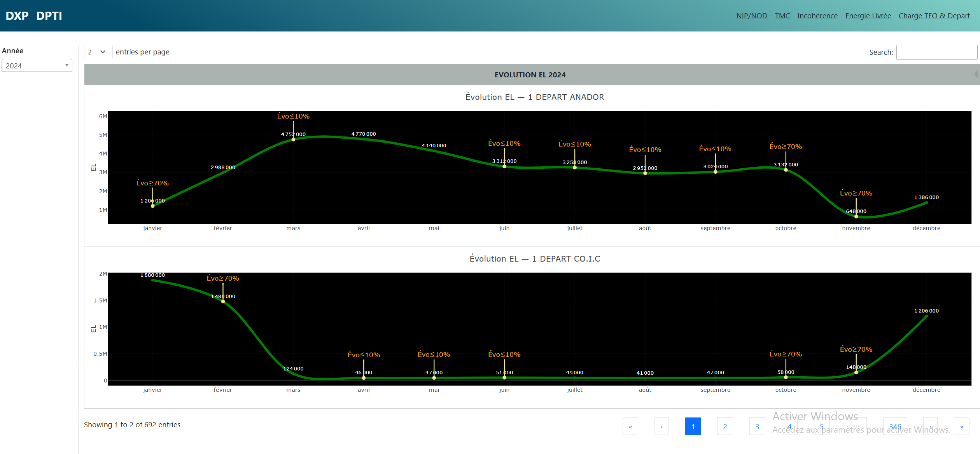
Task: Jump to page 346
Action: tap(895, 426)
